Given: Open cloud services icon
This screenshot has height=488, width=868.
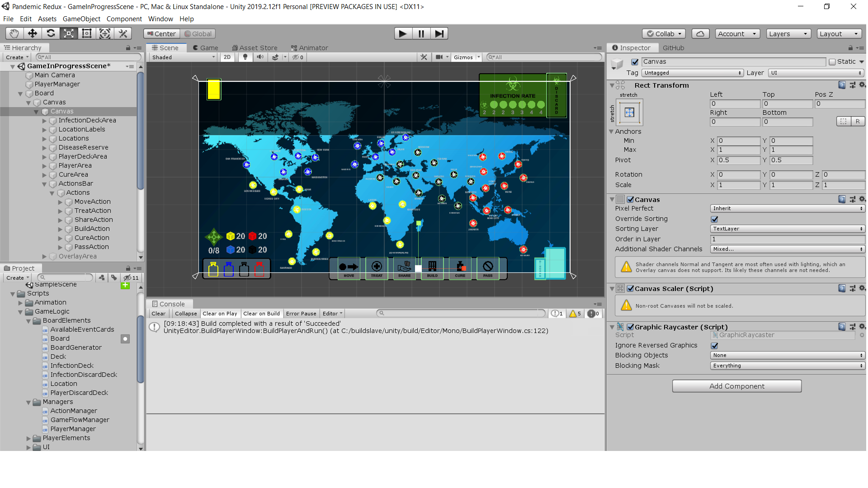Looking at the screenshot, I should click(700, 34).
